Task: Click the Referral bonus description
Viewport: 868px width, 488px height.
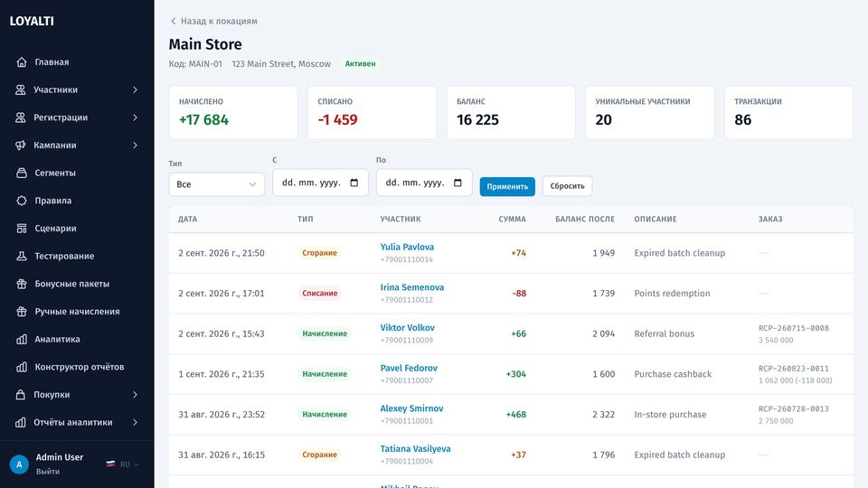Action: coord(665,333)
